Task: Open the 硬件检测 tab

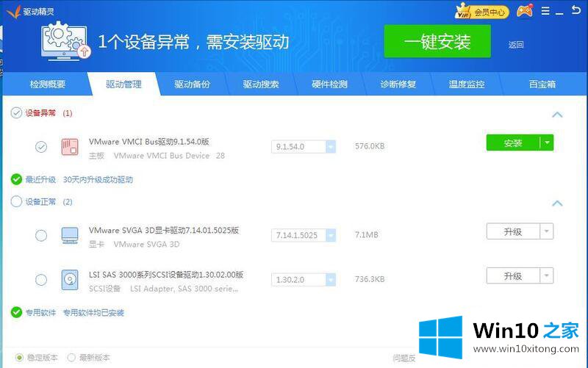Action: [x=329, y=84]
